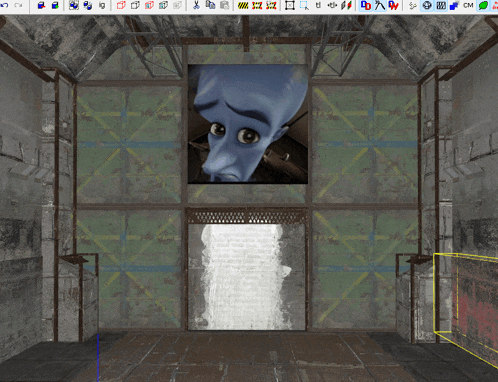Toggle the ignore groups 'ig' button

[x=102, y=5]
